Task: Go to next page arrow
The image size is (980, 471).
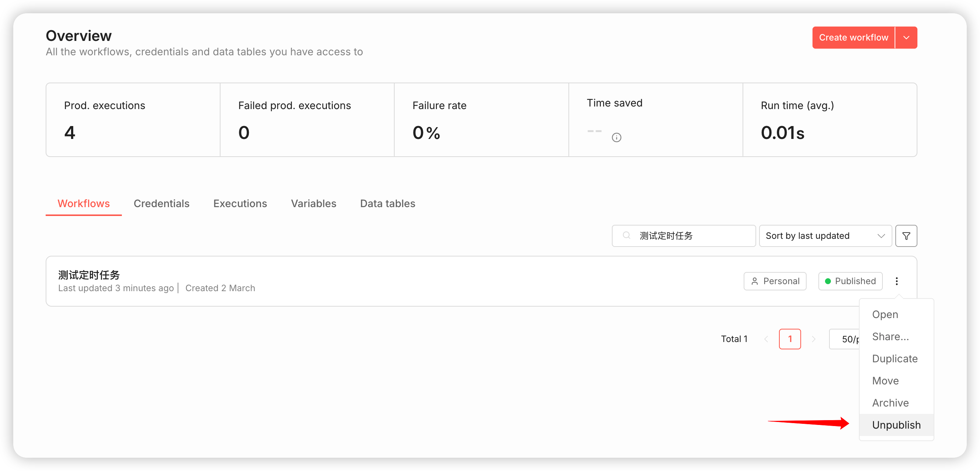Action: pyautogui.click(x=813, y=339)
